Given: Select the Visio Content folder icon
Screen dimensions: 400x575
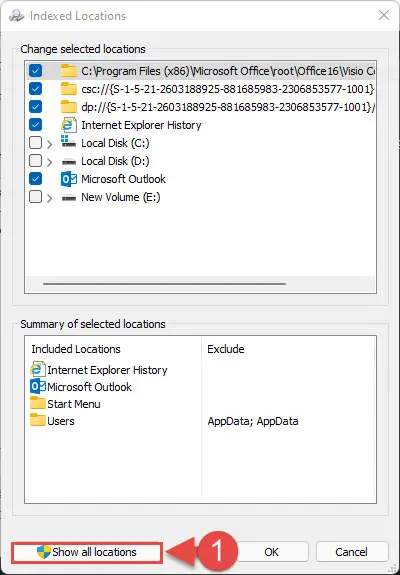Looking at the screenshot, I should click(x=69, y=71).
